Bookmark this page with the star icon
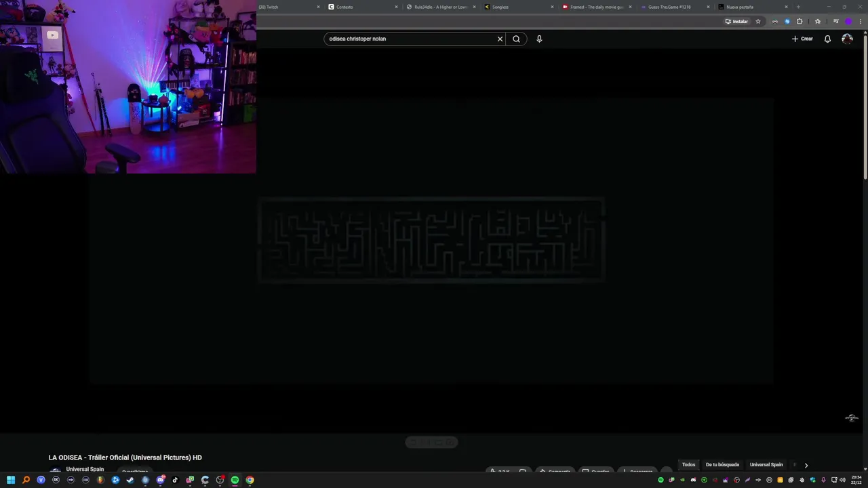 pos(758,21)
